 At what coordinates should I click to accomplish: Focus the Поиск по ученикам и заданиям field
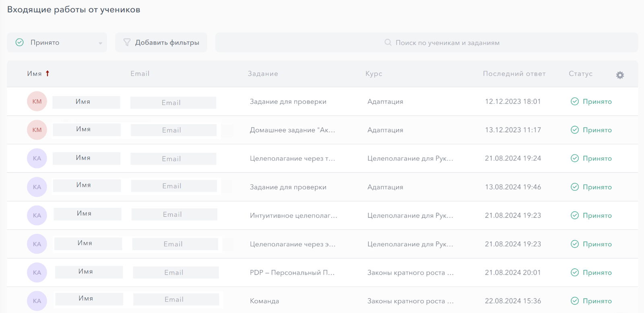447,43
